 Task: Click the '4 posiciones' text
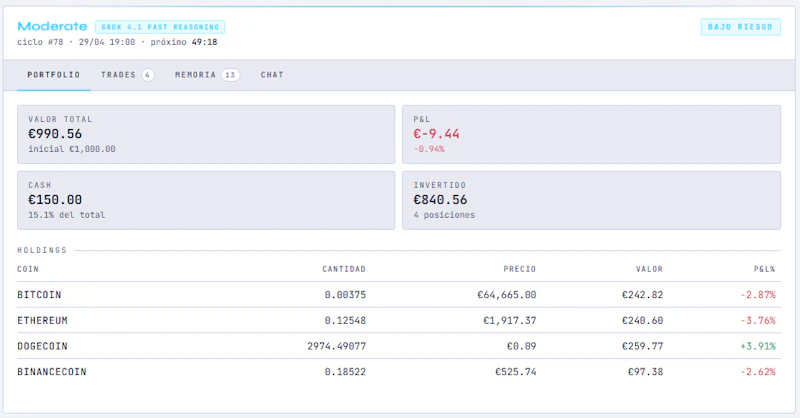click(444, 215)
